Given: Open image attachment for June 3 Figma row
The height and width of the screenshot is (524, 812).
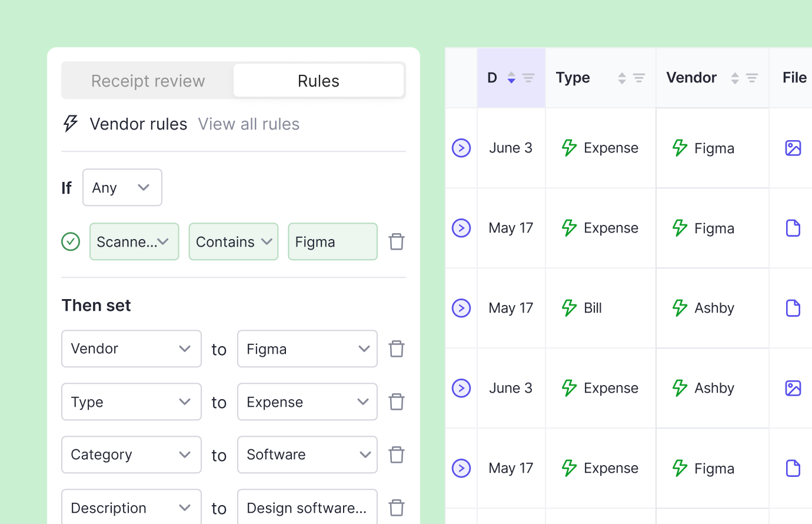Looking at the screenshot, I should (793, 148).
